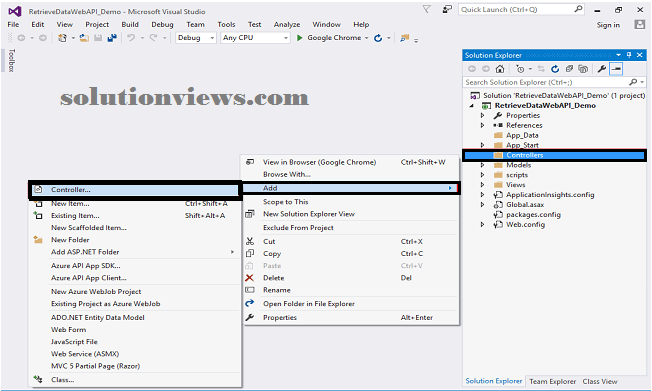This screenshot has width=652, height=391.
Task: Select Class... in the Add submenu
Action: pyautogui.click(x=135, y=380)
